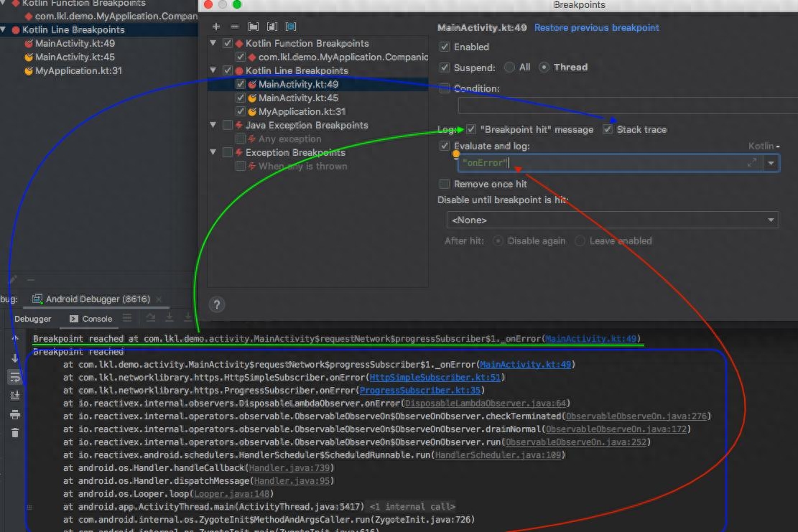Viewport: 798px width, 532px height.
Task: Toggle the Evaluate and log checkbox
Action: [445, 146]
